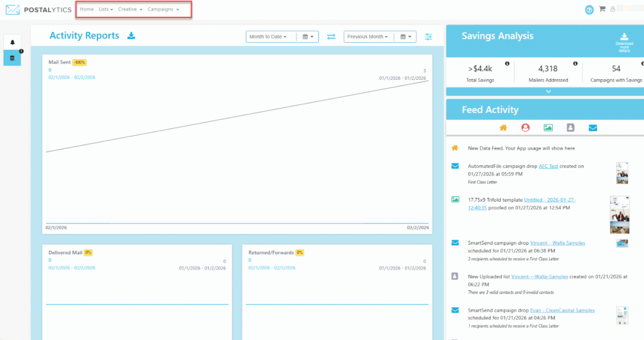Open the Month to Date dropdown
The width and height of the screenshot is (644, 340).
(268, 37)
